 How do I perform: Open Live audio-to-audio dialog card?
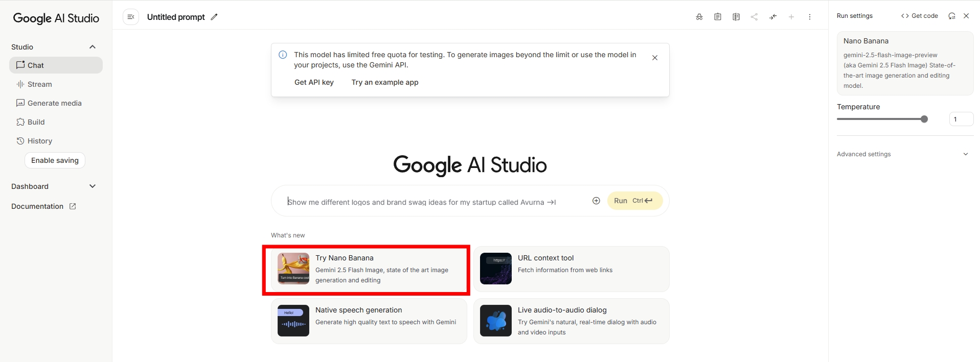click(x=571, y=321)
